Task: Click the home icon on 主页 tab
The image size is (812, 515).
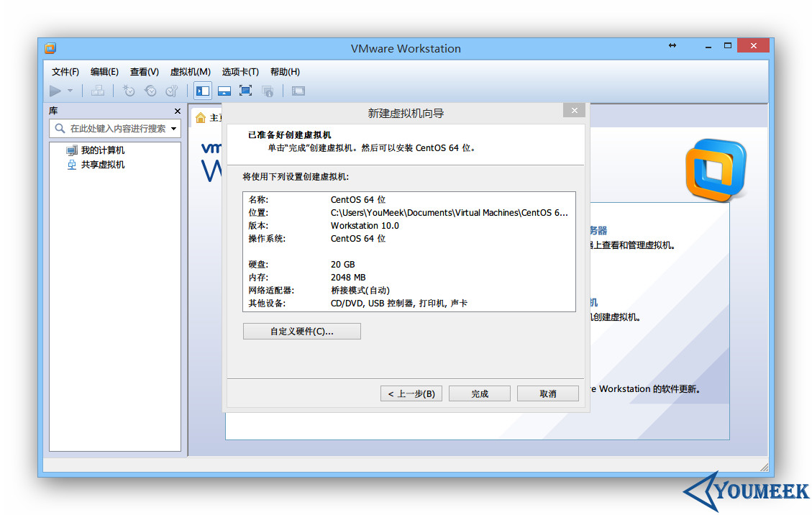Action: [201, 118]
